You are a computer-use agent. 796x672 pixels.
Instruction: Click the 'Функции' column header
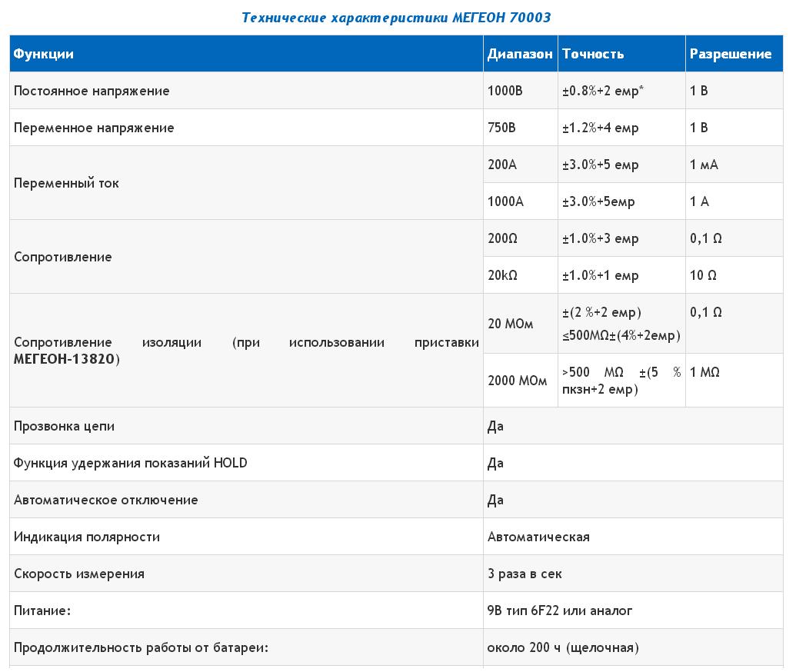click(44, 54)
